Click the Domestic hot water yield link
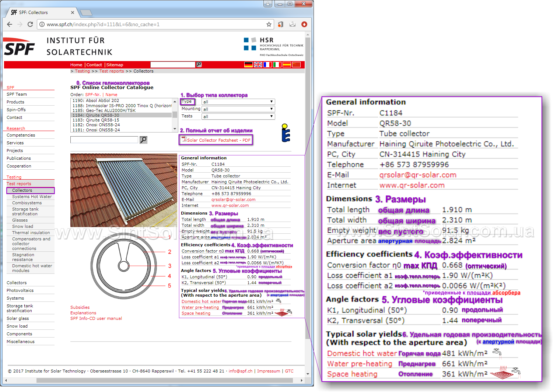The image size is (553, 392). 202,301
